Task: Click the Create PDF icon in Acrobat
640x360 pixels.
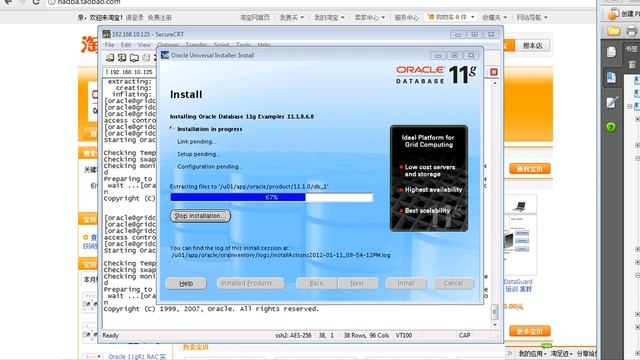Action: [613, 13]
